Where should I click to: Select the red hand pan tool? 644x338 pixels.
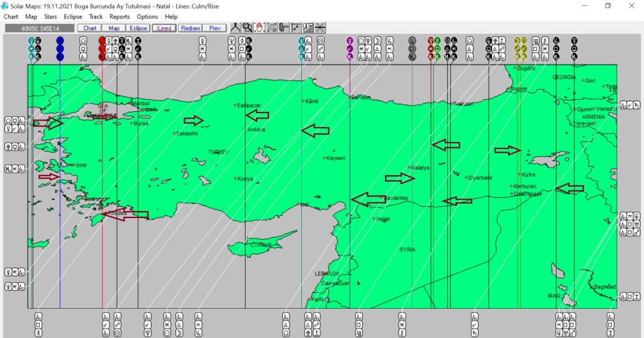[x=259, y=28]
